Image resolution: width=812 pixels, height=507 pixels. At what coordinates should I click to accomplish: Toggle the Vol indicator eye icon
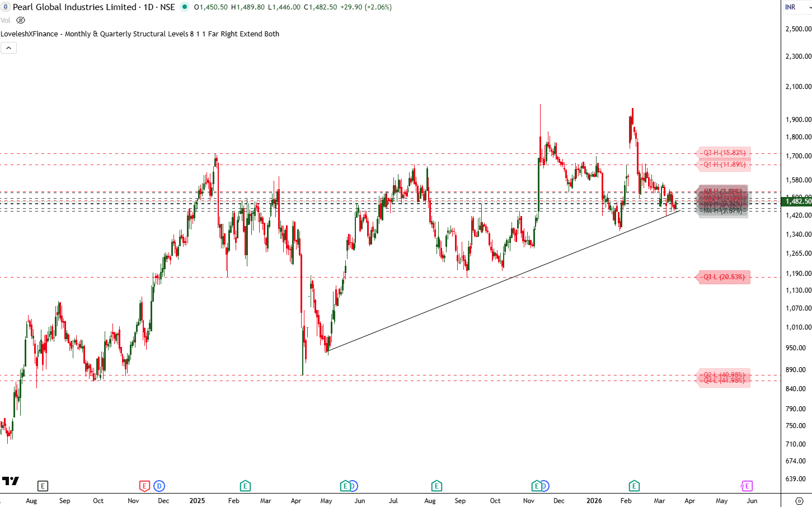pos(21,20)
